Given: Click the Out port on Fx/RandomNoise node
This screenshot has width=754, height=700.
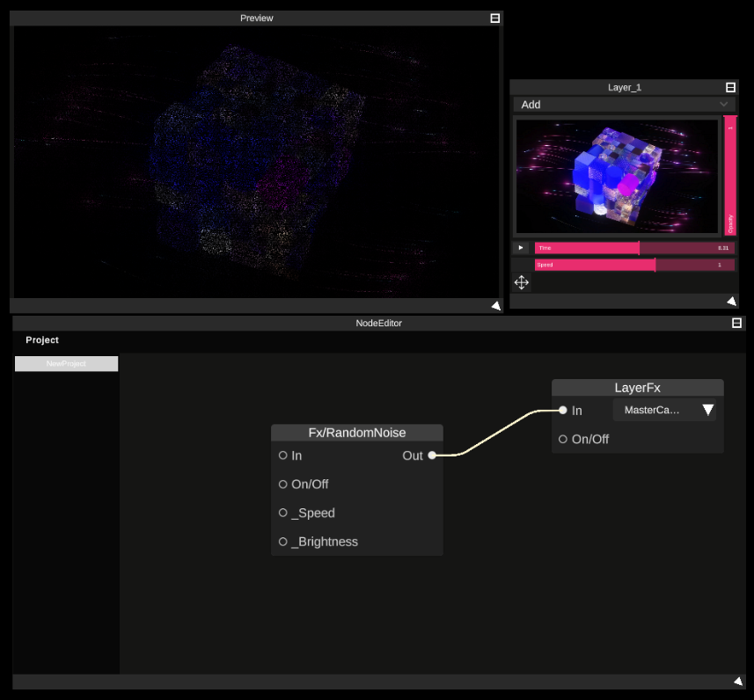Looking at the screenshot, I should click(432, 456).
